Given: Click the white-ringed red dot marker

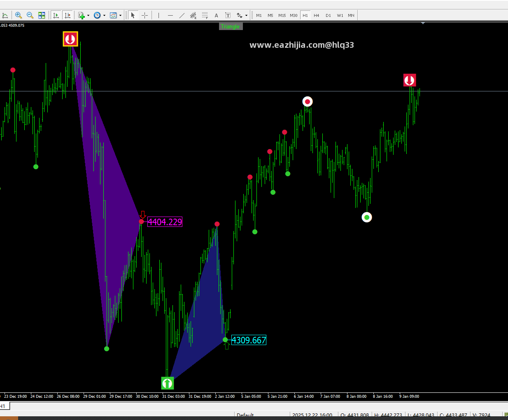Looking at the screenshot, I should click(308, 101).
